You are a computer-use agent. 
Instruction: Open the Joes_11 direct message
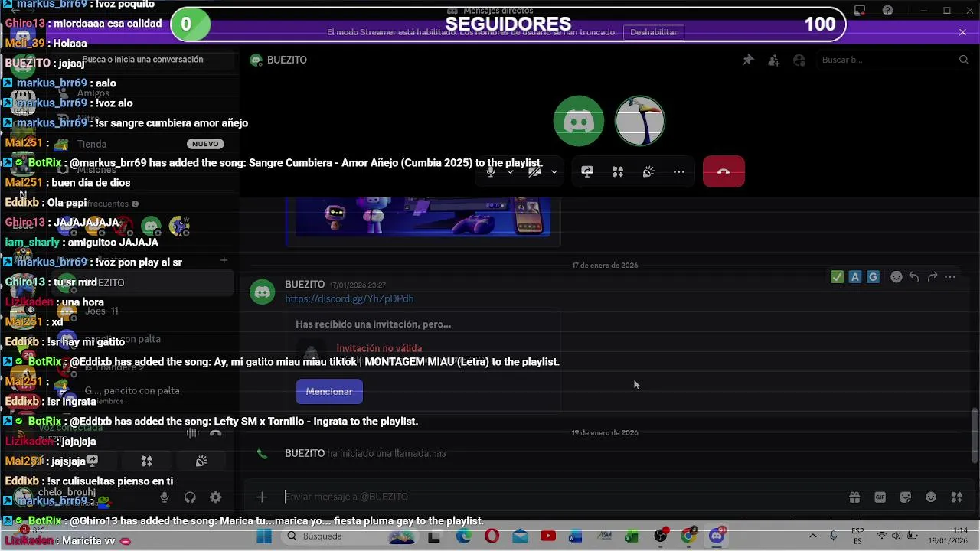click(142, 311)
